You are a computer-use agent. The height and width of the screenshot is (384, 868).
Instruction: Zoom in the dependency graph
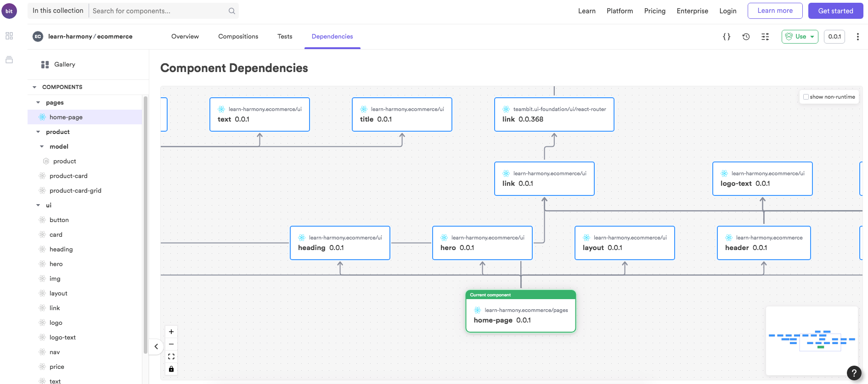coord(171,332)
